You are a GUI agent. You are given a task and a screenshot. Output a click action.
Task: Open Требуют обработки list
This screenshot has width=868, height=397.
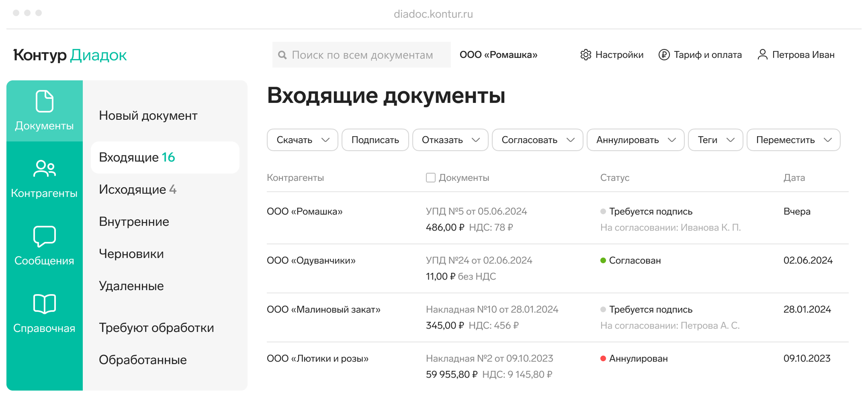(x=156, y=328)
